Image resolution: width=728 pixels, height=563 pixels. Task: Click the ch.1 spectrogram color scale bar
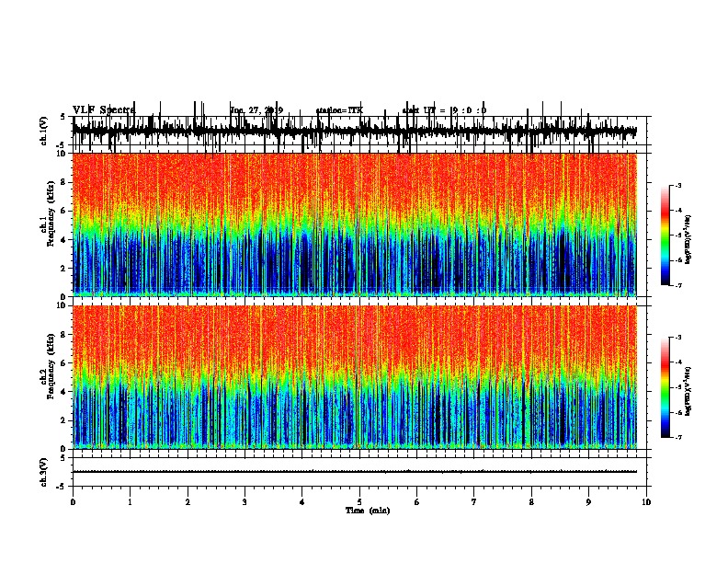click(665, 236)
